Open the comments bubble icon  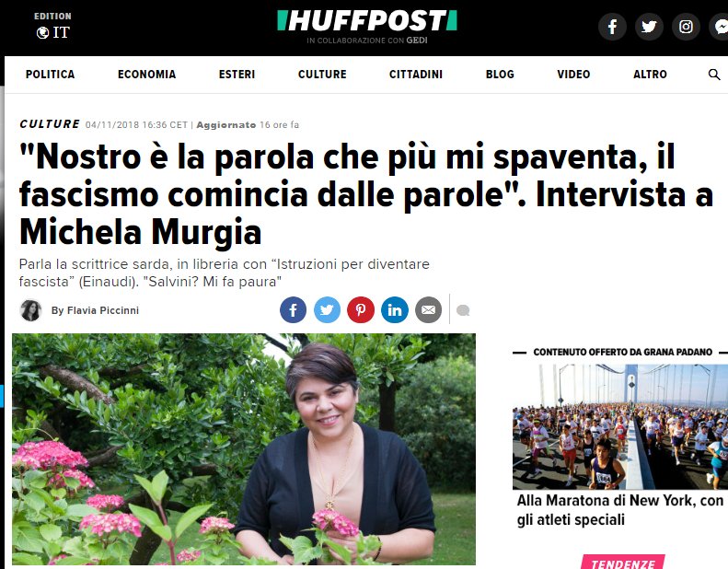tap(463, 310)
